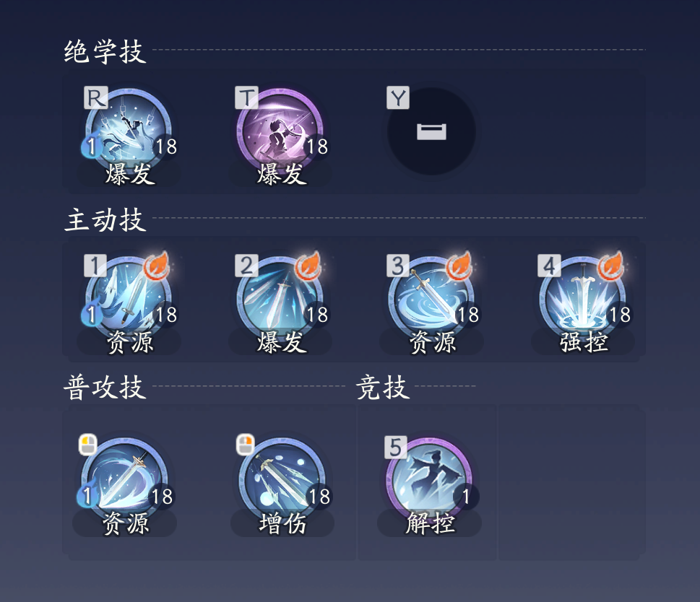Click the 主动技 section heading

pyautogui.click(x=105, y=219)
